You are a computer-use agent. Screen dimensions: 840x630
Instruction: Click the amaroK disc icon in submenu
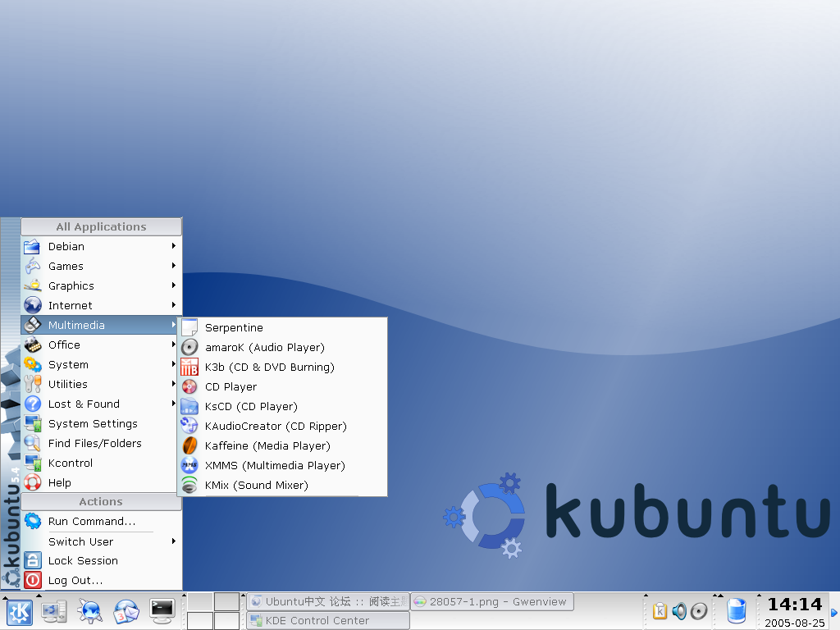tap(189, 347)
